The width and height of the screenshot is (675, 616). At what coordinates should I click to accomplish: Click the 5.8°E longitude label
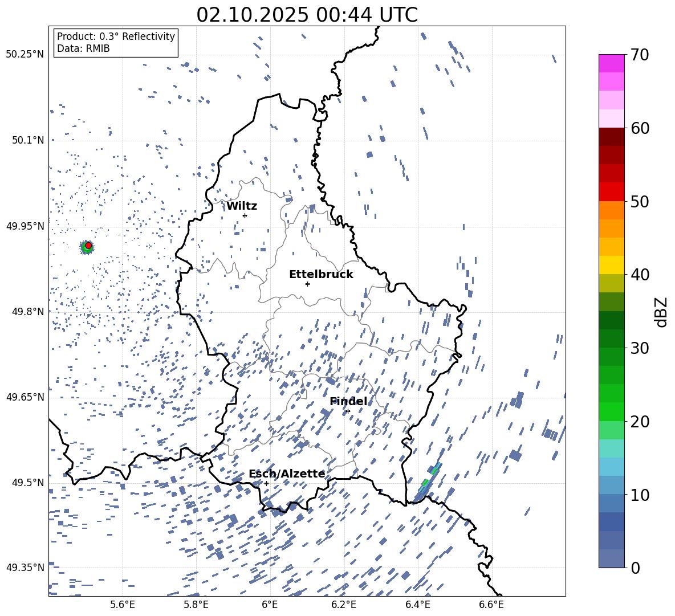click(196, 605)
